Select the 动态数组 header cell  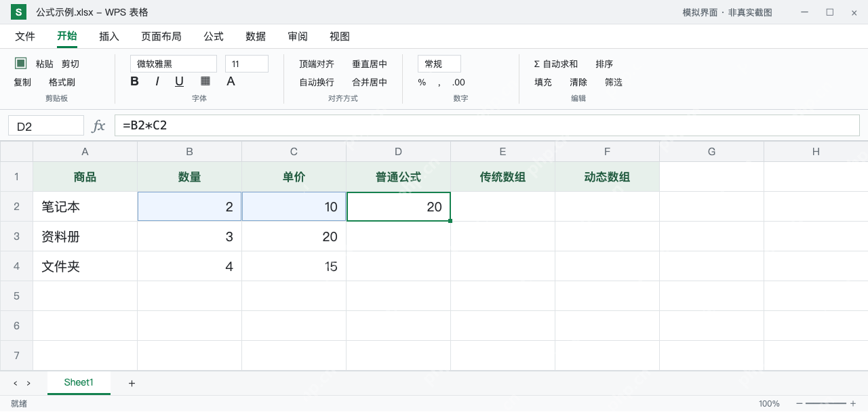pyautogui.click(x=608, y=177)
